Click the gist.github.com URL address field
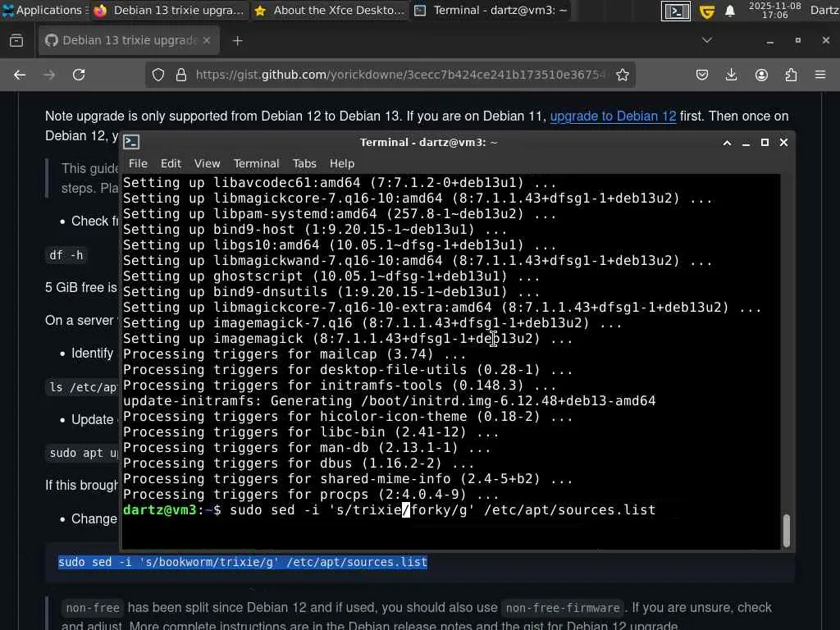Screen dimensions: 840x630 (399, 75)
